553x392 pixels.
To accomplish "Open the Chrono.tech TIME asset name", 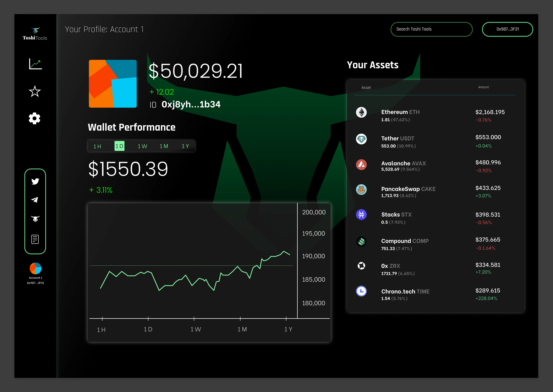I will (405, 292).
